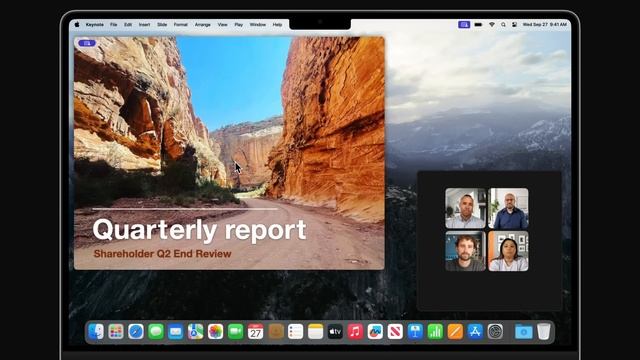Screen dimensions: 640x360
Task: Open Freeform from the Dock
Action: (x=375, y=332)
